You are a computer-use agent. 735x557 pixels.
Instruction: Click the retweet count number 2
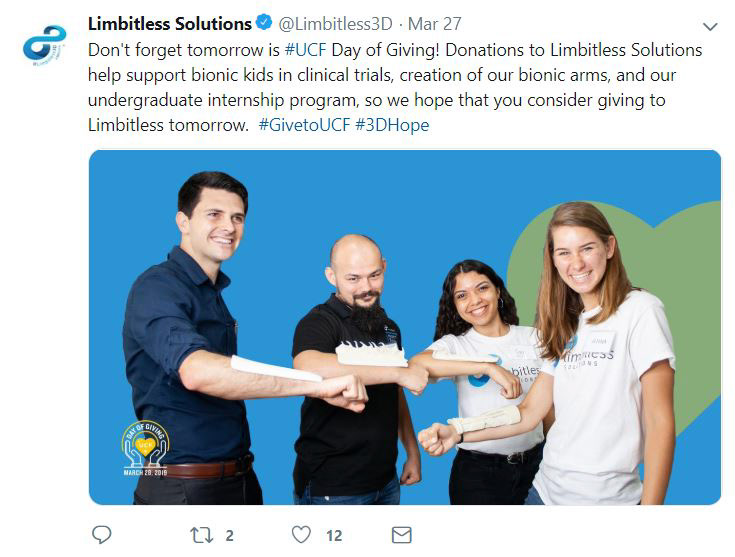[x=229, y=535]
